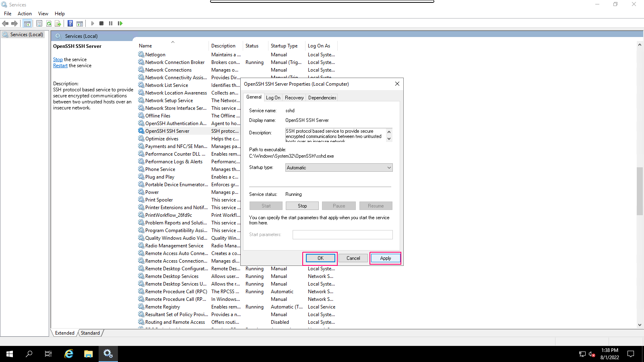644x362 pixels.
Task: Switch to the Log On tab
Action: [273, 98]
